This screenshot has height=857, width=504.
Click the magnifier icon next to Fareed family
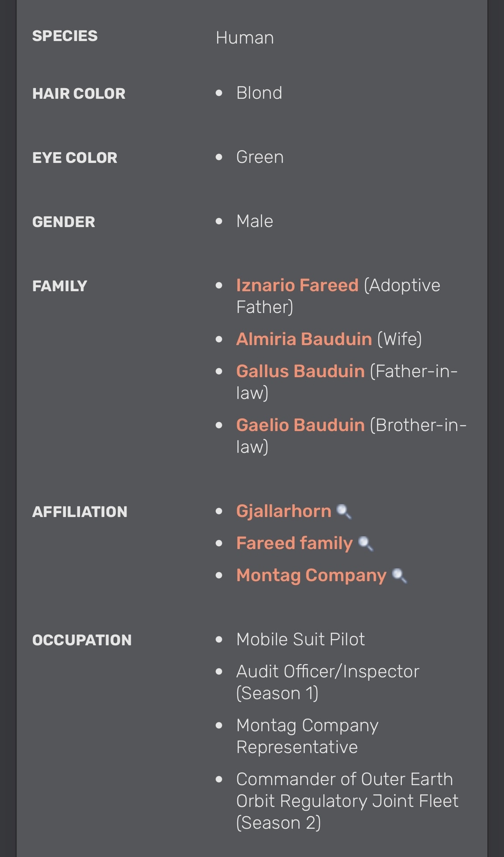[366, 544]
